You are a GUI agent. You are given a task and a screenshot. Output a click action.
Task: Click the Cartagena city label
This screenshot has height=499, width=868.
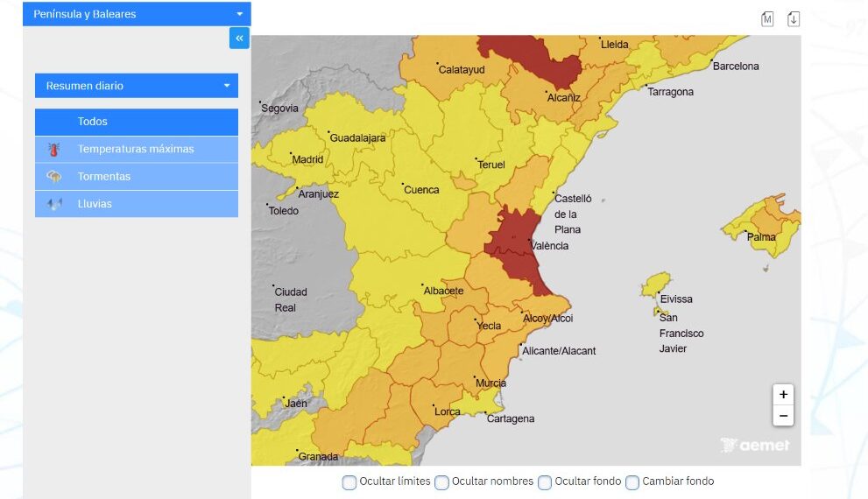[511, 418]
